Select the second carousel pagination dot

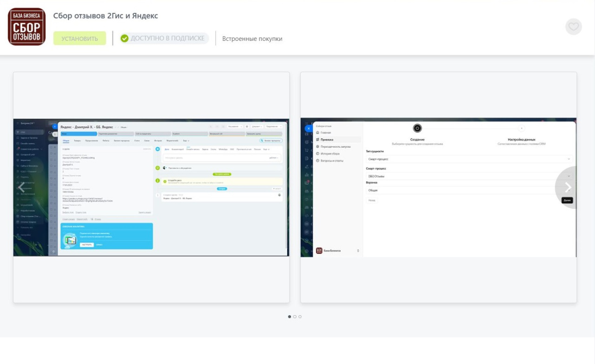[295, 317]
